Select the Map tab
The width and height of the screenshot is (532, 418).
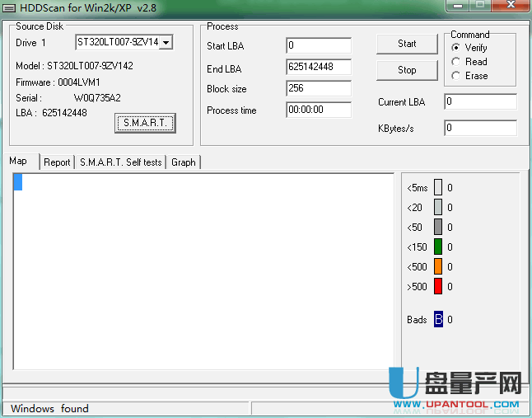(18, 162)
